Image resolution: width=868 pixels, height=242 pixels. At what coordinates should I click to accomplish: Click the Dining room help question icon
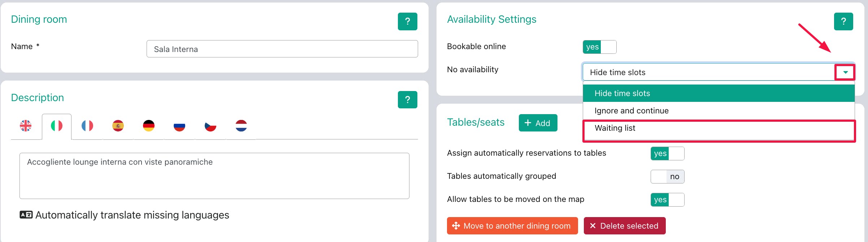[407, 21]
